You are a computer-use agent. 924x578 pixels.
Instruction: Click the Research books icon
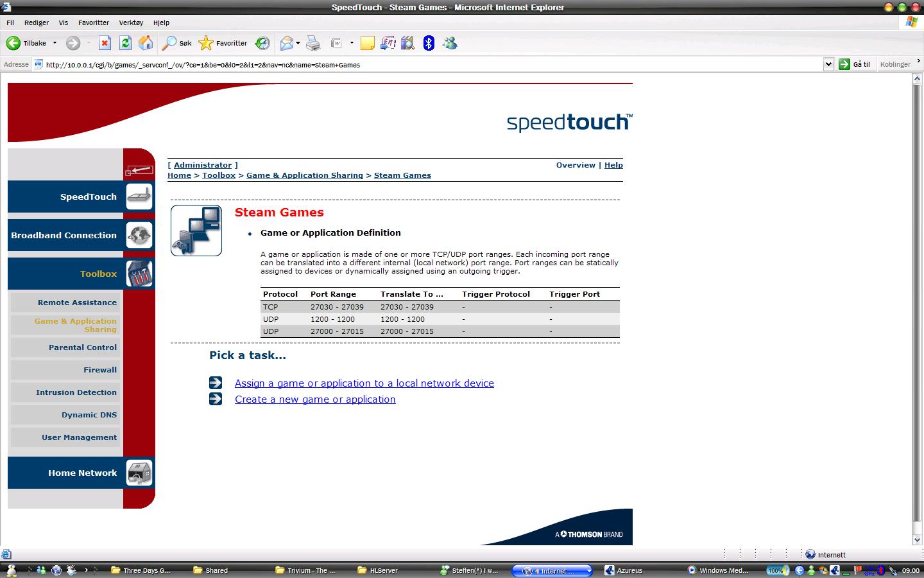coord(408,43)
